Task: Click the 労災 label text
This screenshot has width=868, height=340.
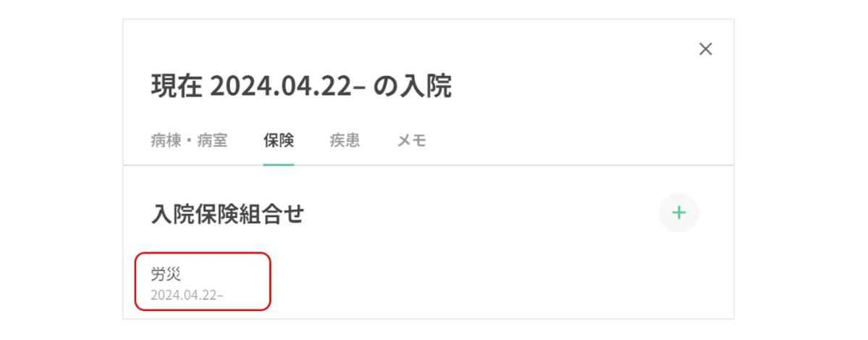Action: (166, 273)
